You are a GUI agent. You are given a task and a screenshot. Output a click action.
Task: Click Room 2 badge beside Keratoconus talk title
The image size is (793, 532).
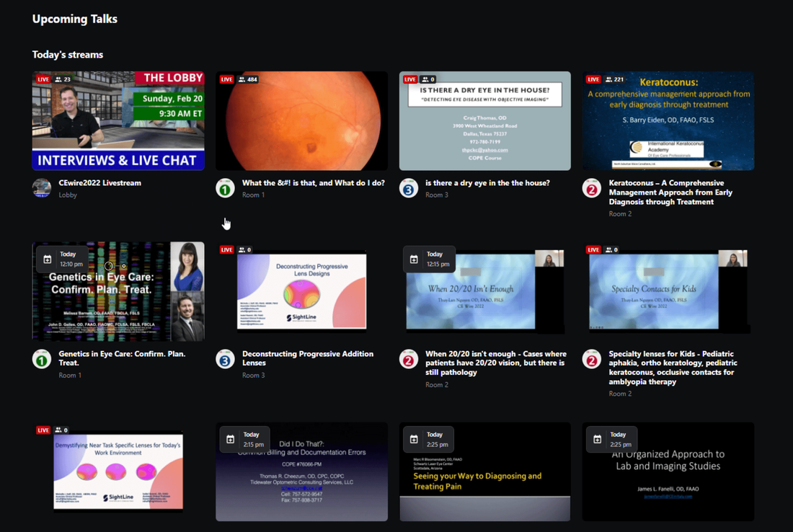(x=592, y=188)
